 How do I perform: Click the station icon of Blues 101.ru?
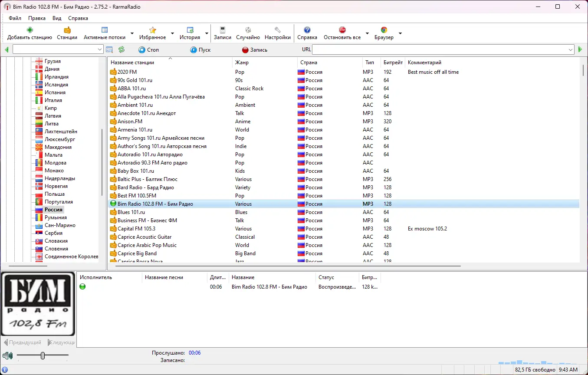[x=113, y=212]
